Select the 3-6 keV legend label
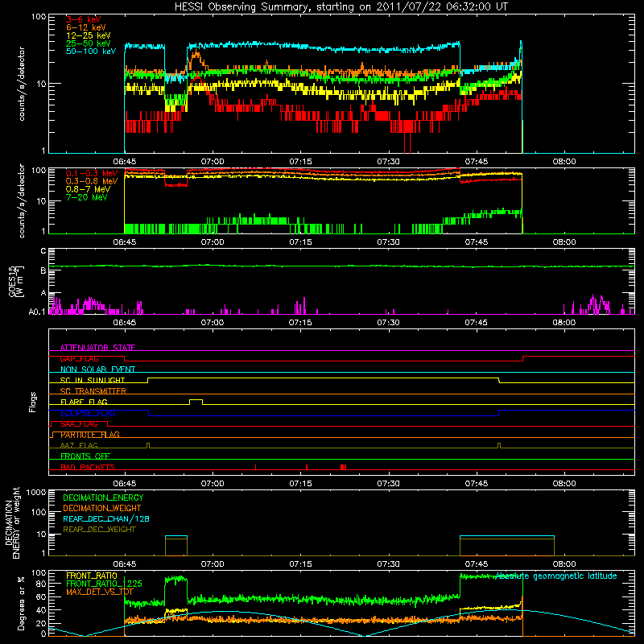 (x=83, y=19)
